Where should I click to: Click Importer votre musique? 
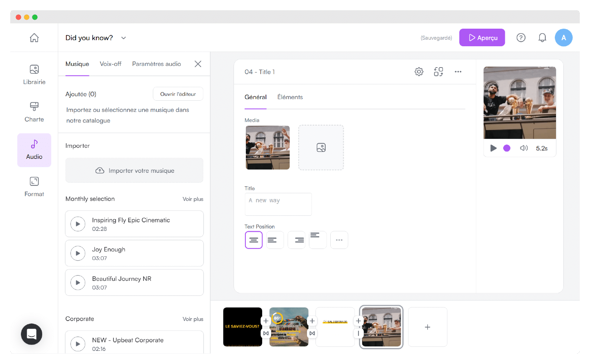click(134, 170)
